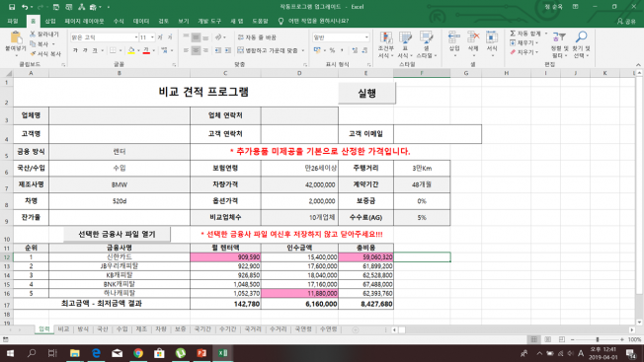Click the Paste clipboard icon
644x362 pixels.
tap(16, 37)
